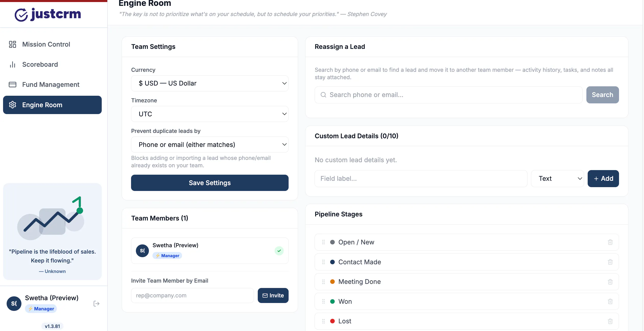Screen dimensions: 644x331
Task: Focus the Field label input
Action: (x=421, y=178)
